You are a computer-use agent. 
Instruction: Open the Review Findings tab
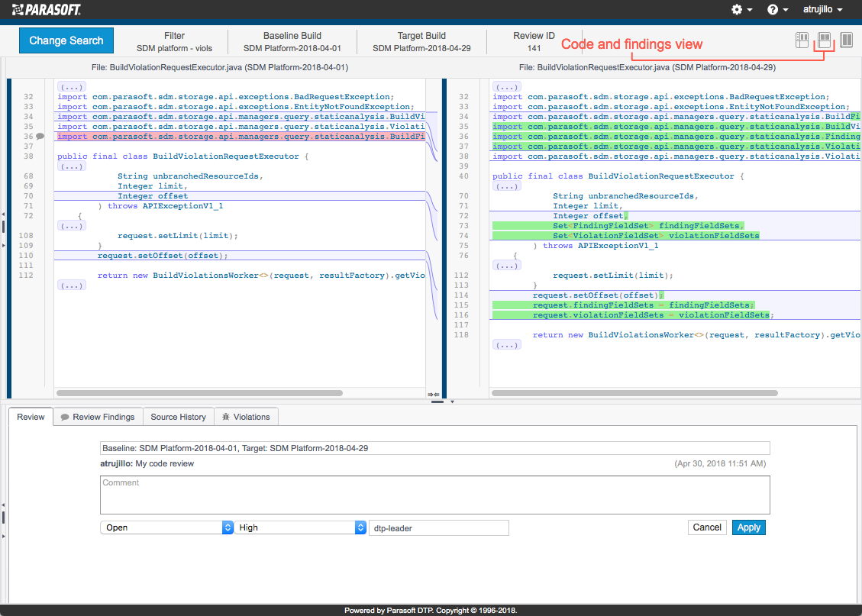98,417
